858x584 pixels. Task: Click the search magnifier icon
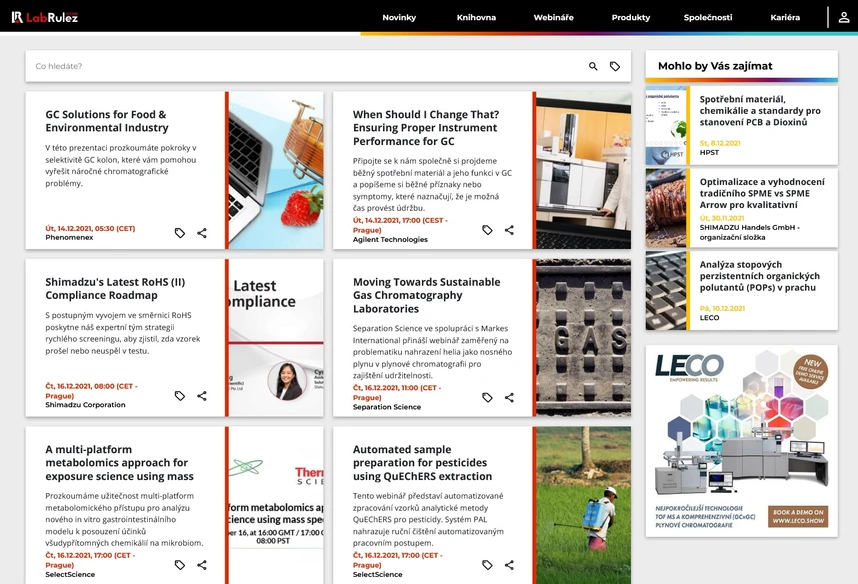[593, 66]
